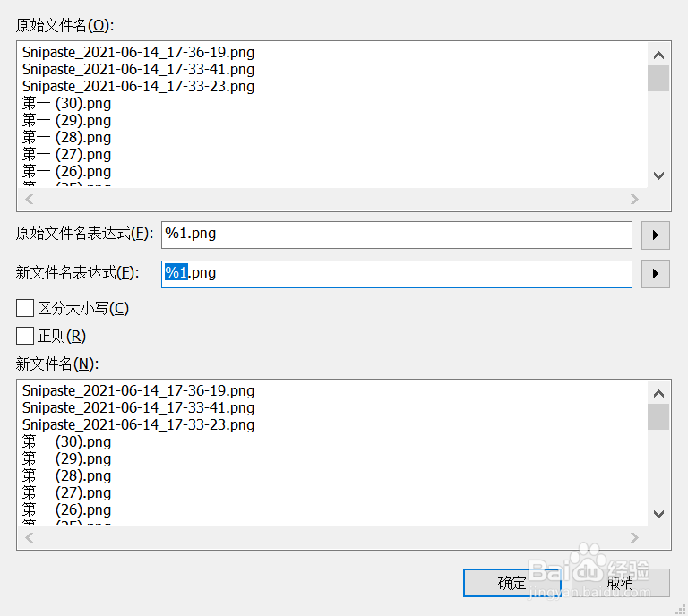Select 第一 (28).png in new filenames list
This screenshot has height=616, width=688.
coord(66,476)
